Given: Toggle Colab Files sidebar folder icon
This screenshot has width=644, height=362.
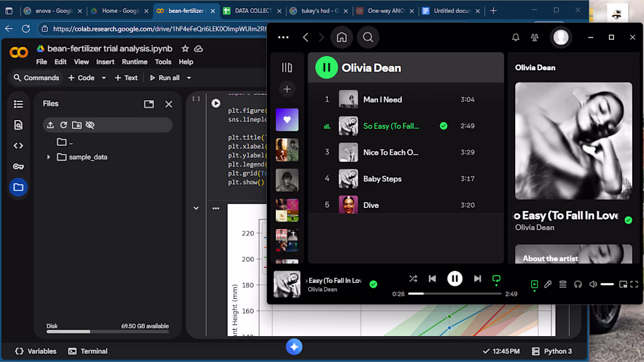Looking at the screenshot, I should point(18,187).
